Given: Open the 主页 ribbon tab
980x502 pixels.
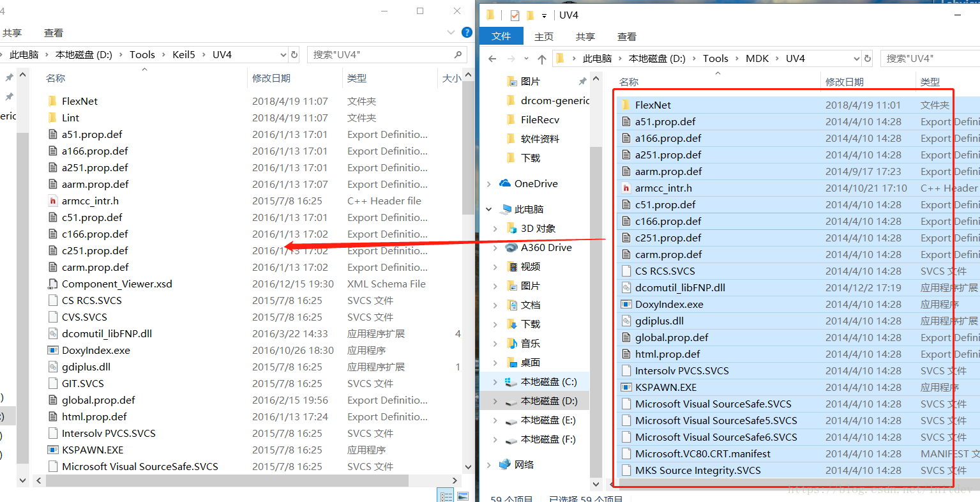Looking at the screenshot, I should point(544,36).
